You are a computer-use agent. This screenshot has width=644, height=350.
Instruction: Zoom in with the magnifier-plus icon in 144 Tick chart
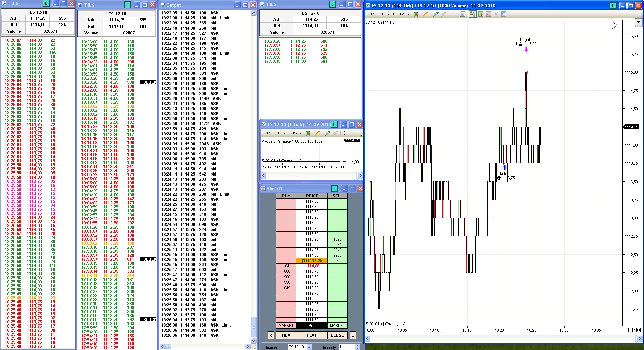[x=435, y=14]
